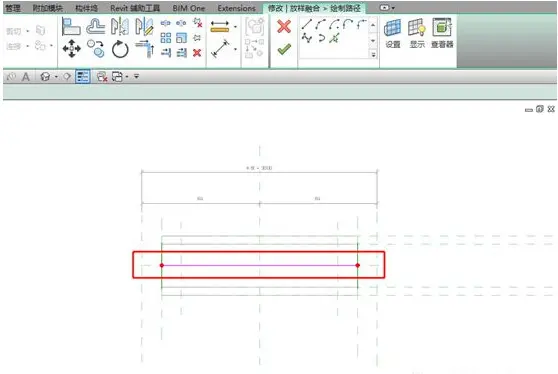Open the Default 3D View house icon
558x374 pixels.
(x=45, y=77)
